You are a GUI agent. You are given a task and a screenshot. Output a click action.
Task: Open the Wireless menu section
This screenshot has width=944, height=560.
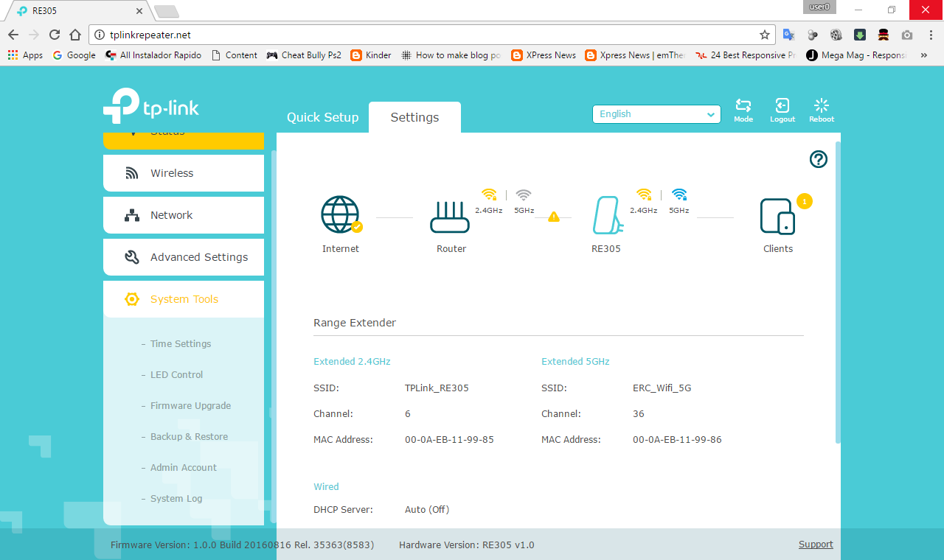tap(184, 173)
